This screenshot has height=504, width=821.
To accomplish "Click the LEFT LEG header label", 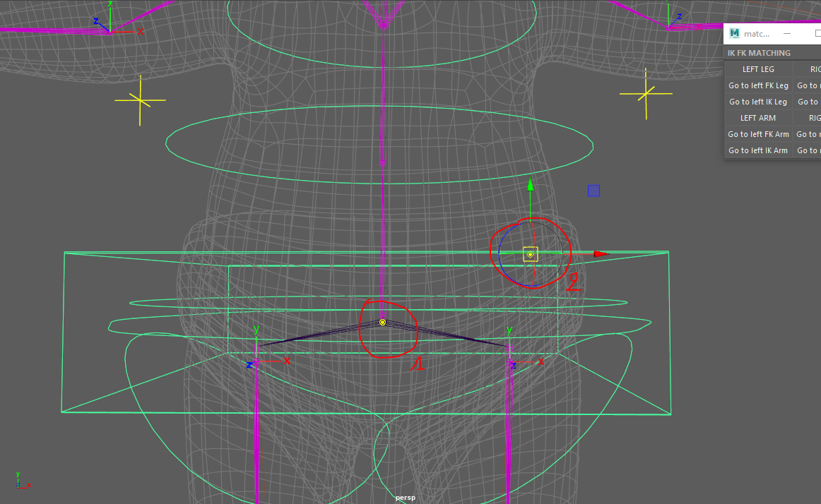I will (758, 69).
